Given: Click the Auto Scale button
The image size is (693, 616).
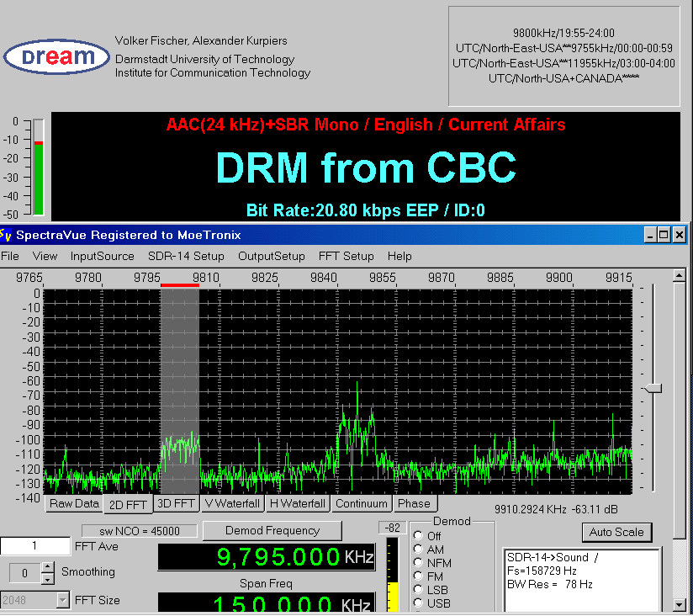Looking at the screenshot, I should click(616, 532).
